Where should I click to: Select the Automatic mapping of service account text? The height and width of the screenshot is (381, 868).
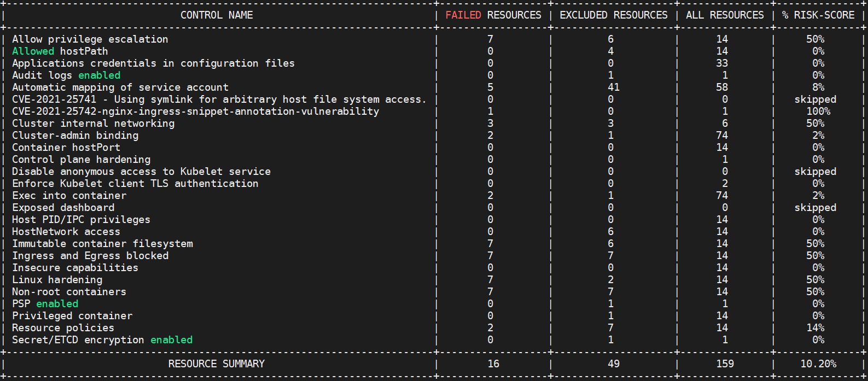coord(120,87)
